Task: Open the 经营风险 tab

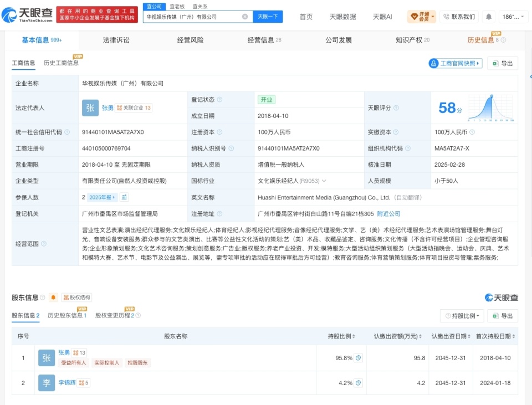Action: point(190,40)
